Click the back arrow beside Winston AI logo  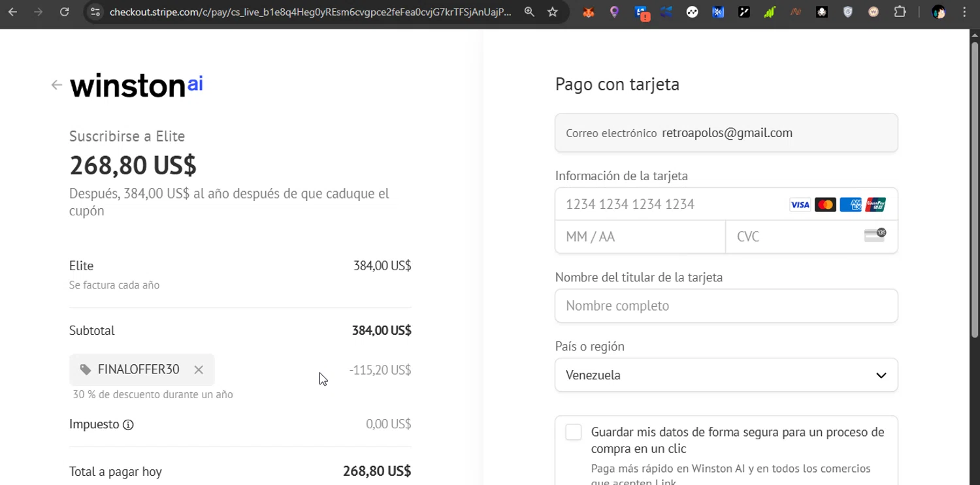point(57,85)
